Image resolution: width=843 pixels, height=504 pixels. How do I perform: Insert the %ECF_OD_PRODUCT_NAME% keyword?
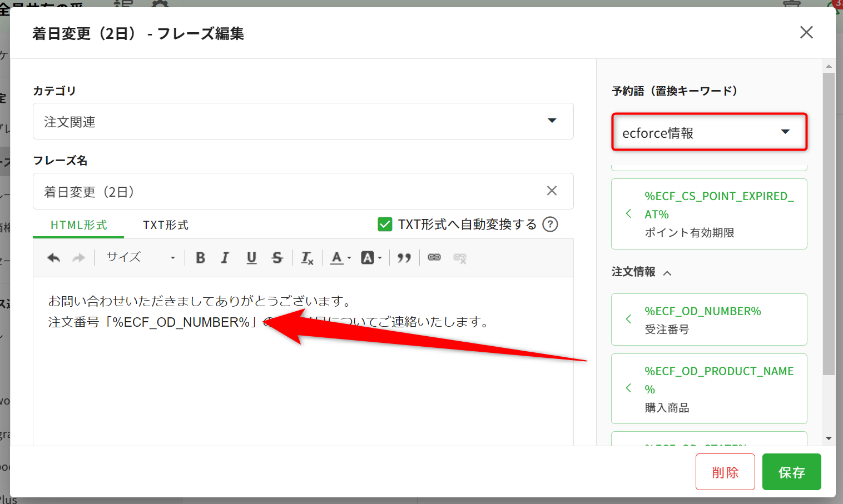[x=709, y=388]
